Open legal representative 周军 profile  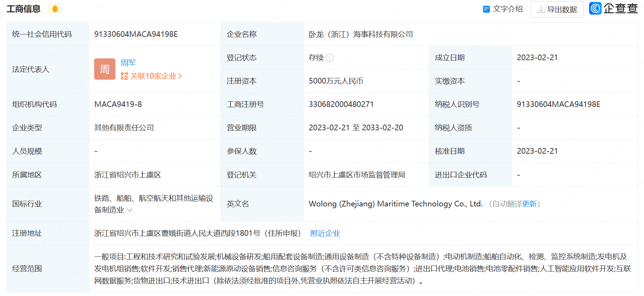coord(128,63)
